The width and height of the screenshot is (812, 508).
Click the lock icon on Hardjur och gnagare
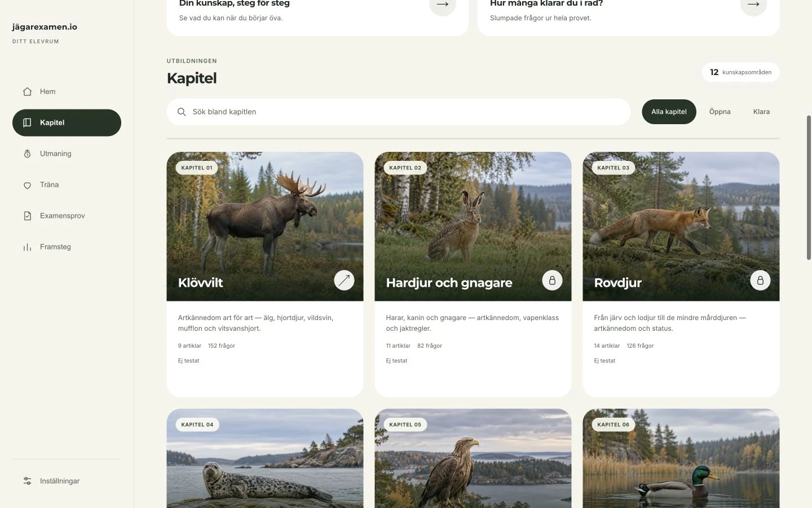[552, 280]
